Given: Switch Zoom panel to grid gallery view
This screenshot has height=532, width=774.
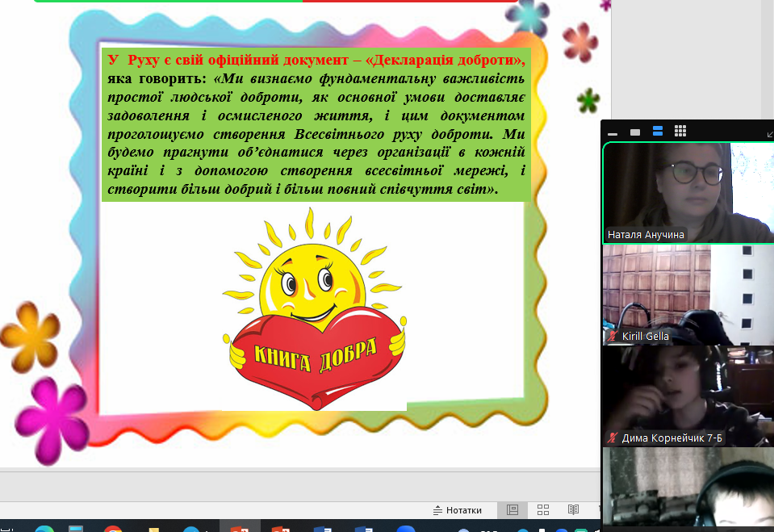Looking at the screenshot, I should click(680, 131).
